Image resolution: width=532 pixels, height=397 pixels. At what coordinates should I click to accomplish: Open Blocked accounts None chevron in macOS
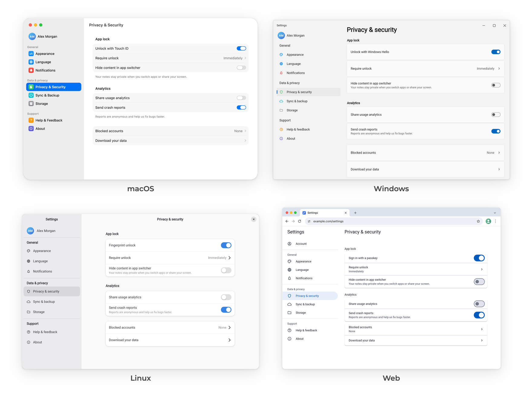[x=245, y=131]
